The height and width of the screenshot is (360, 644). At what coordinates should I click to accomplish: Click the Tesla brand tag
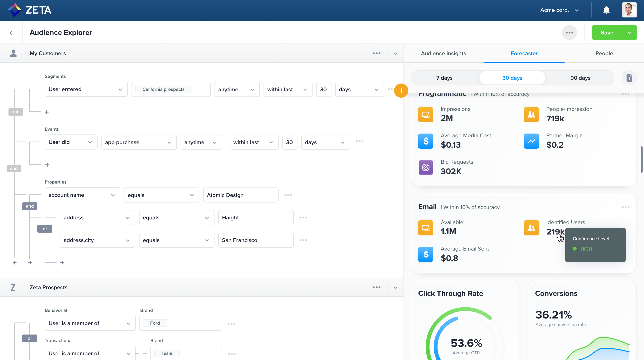(167, 353)
